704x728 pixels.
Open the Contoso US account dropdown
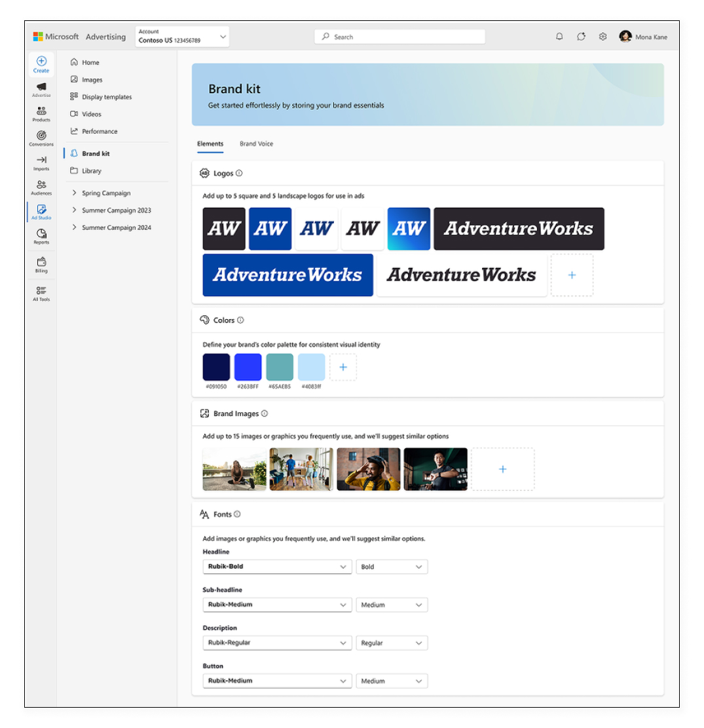click(x=182, y=36)
